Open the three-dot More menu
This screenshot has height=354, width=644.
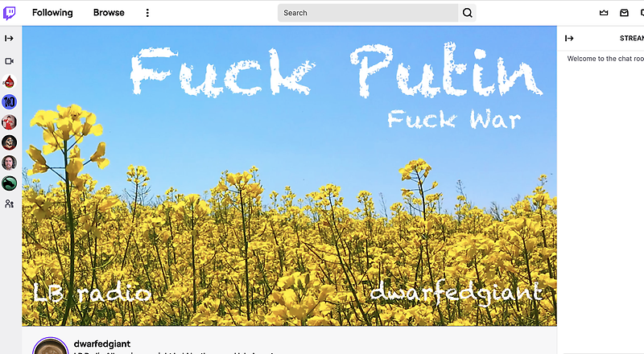tap(147, 13)
